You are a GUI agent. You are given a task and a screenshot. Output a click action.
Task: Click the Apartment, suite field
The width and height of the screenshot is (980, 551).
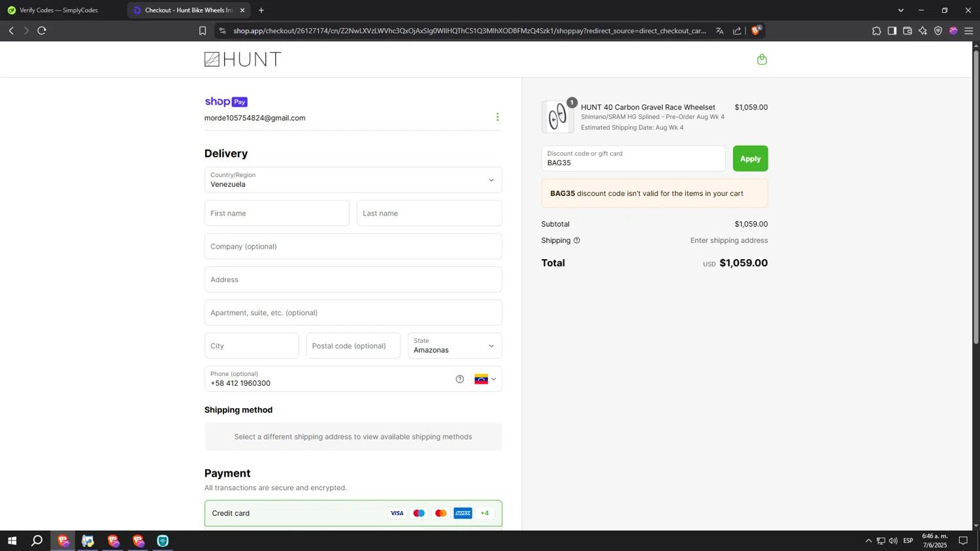[x=353, y=313]
